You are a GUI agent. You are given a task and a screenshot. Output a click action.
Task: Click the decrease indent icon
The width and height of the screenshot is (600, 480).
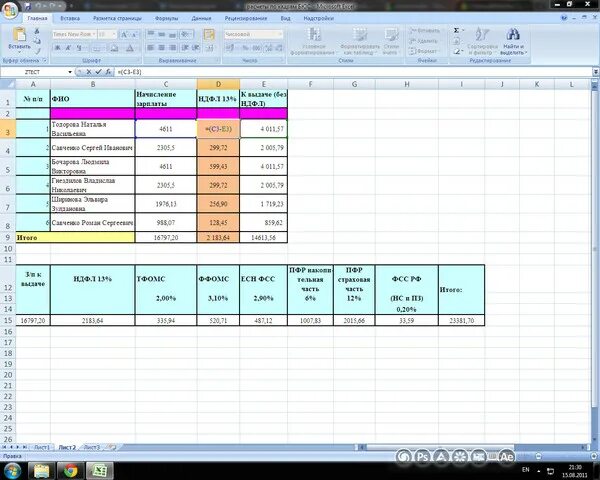(x=185, y=47)
